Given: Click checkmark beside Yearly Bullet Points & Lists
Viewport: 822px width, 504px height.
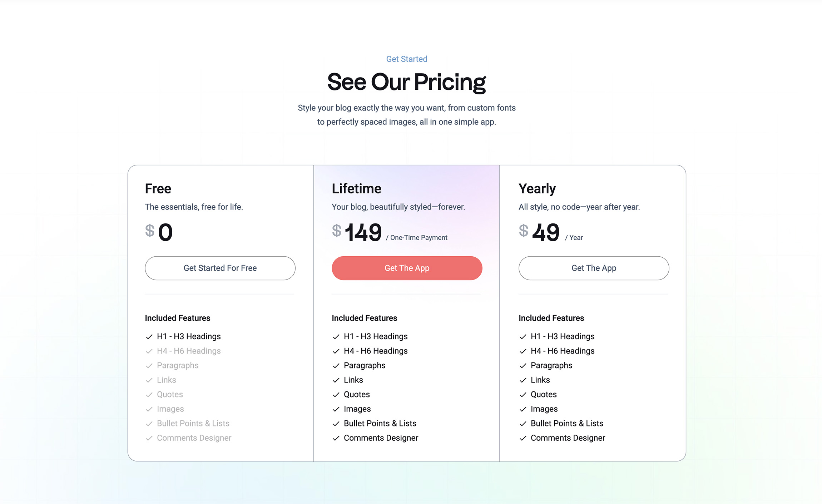Looking at the screenshot, I should [523, 424].
